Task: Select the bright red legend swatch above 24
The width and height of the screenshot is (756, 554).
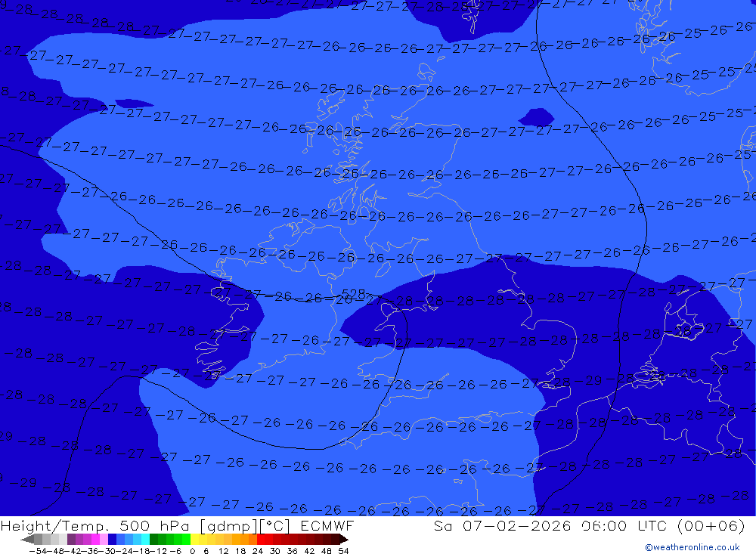Action: pyautogui.click(x=261, y=539)
